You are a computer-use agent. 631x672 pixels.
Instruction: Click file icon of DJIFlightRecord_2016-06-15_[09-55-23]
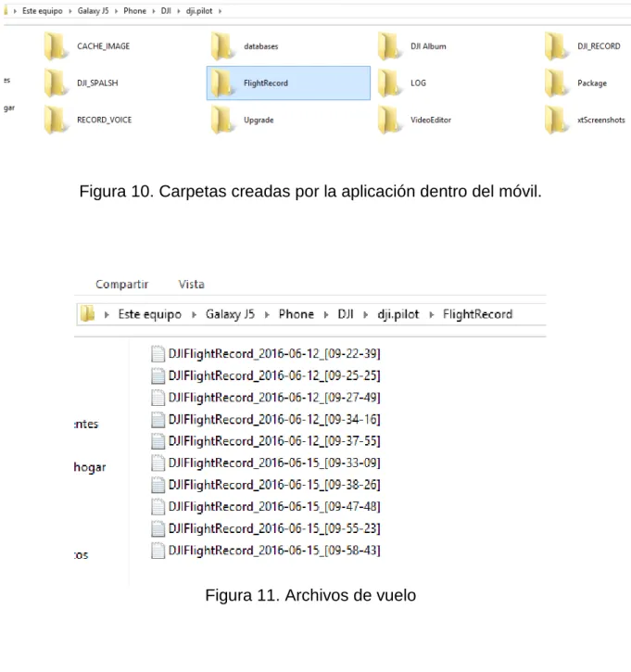(158, 528)
